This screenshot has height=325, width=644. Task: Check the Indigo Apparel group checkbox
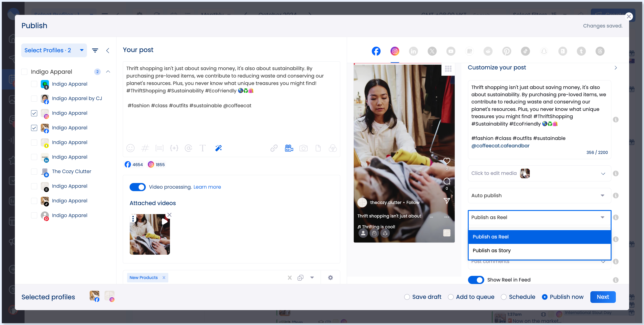(x=24, y=72)
